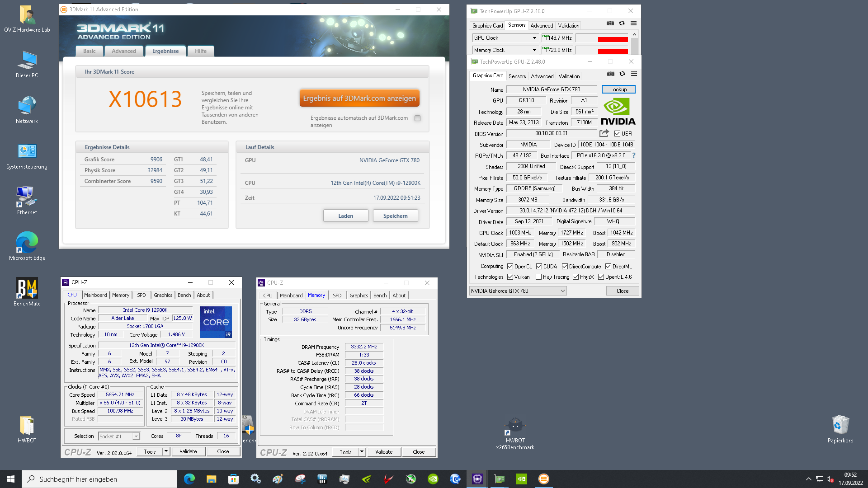868x488 pixels.
Task: Open Tools dropdown arrow in CPU-Z CPU window
Action: 166,451
